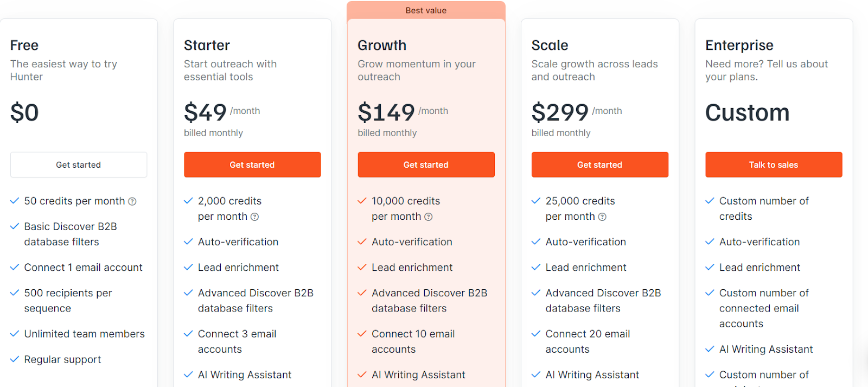
Task: Click the checkmark beside Lead enrichment in Scale
Action: [535, 267]
